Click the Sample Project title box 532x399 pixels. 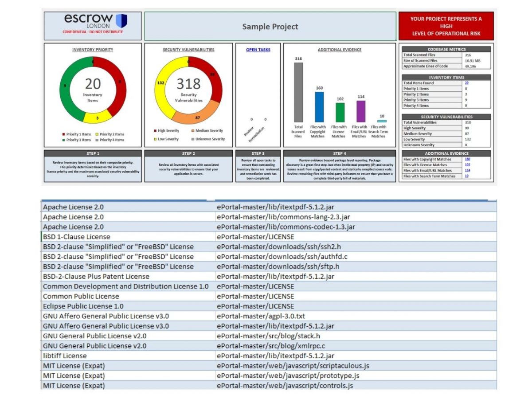(270, 27)
